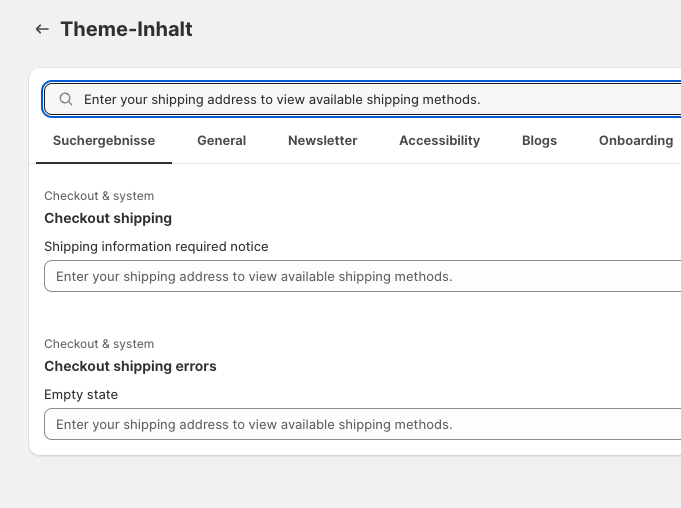Click the back arrow beside Theme-Inhalt
This screenshot has height=508, width=681.
coord(42,29)
